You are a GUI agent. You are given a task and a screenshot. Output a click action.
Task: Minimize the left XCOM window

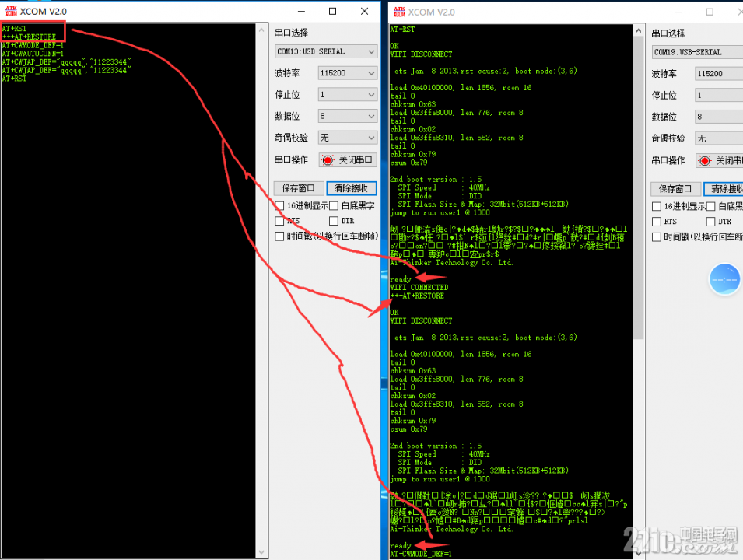pos(301,12)
